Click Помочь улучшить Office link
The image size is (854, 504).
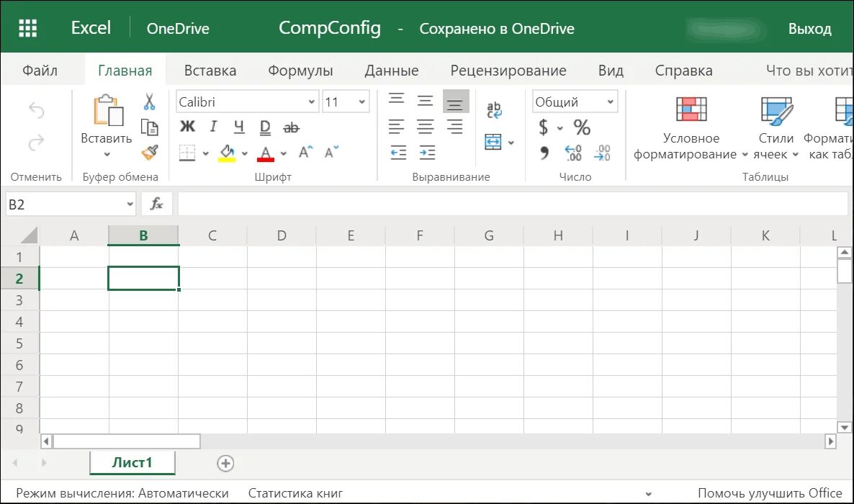click(770, 493)
